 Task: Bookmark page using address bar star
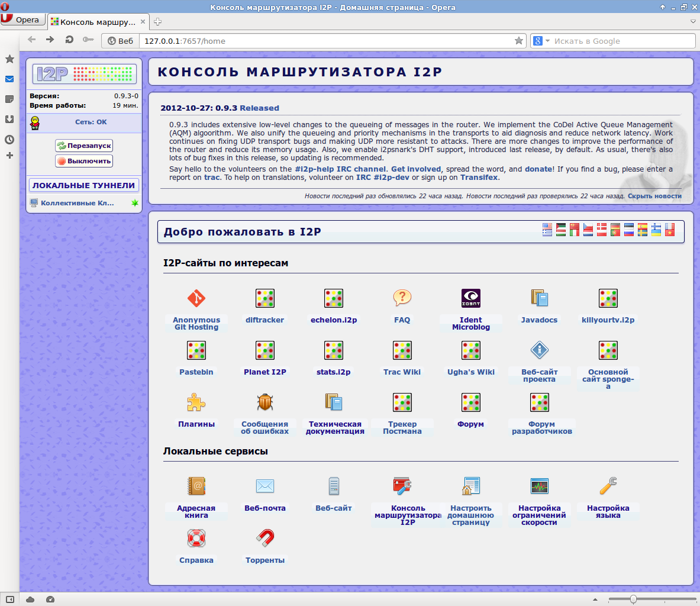[x=519, y=41]
